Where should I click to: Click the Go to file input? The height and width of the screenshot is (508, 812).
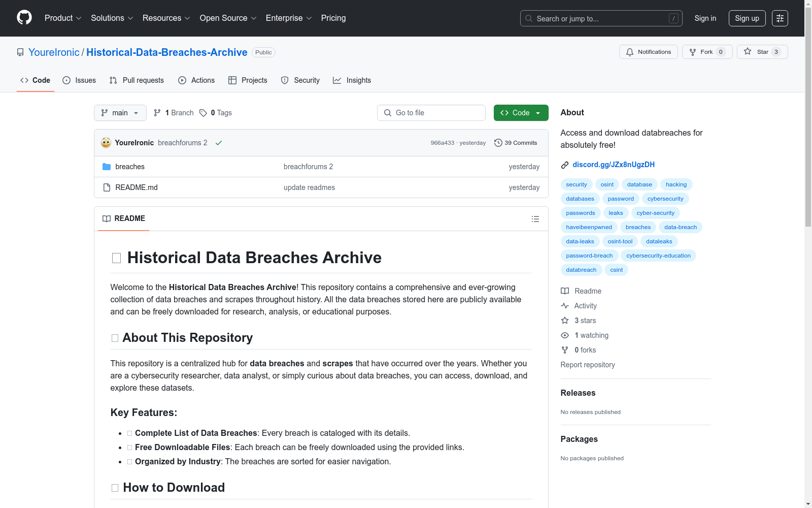pyautogui.click(x=431, y=113)
